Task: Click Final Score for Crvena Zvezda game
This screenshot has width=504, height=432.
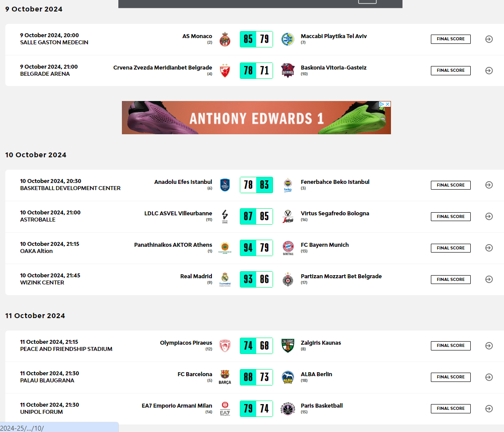Action: click(450, 70)
